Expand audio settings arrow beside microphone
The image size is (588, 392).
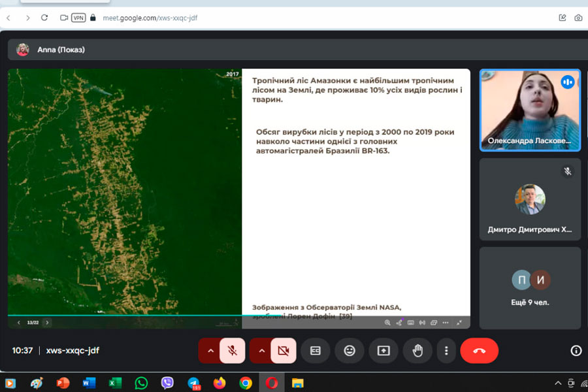coord(210,351)
